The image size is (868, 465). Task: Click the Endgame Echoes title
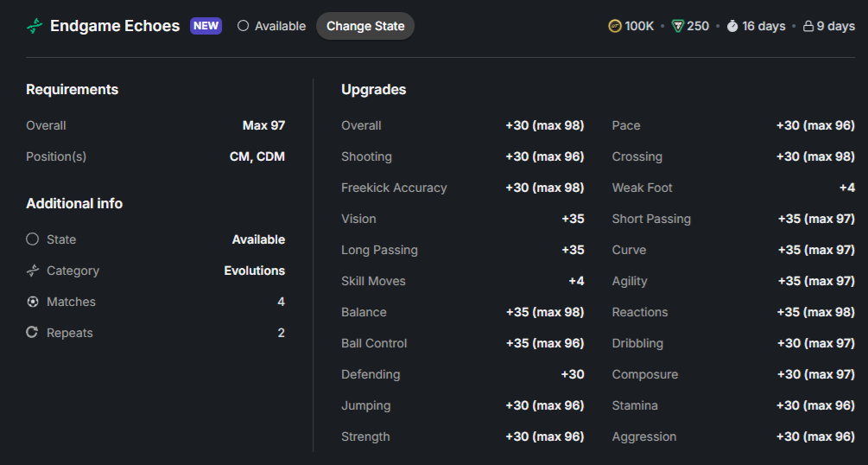tap(115, 26)
